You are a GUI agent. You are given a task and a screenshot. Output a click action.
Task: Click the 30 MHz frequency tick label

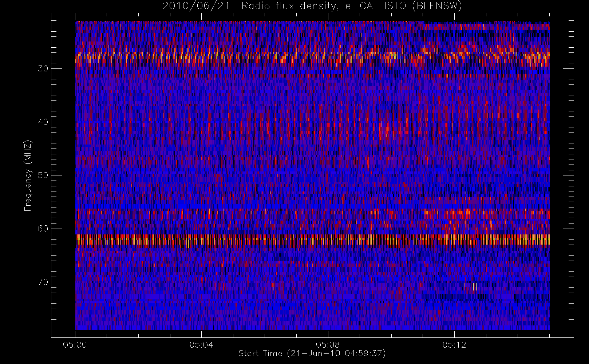coord(43,69)
